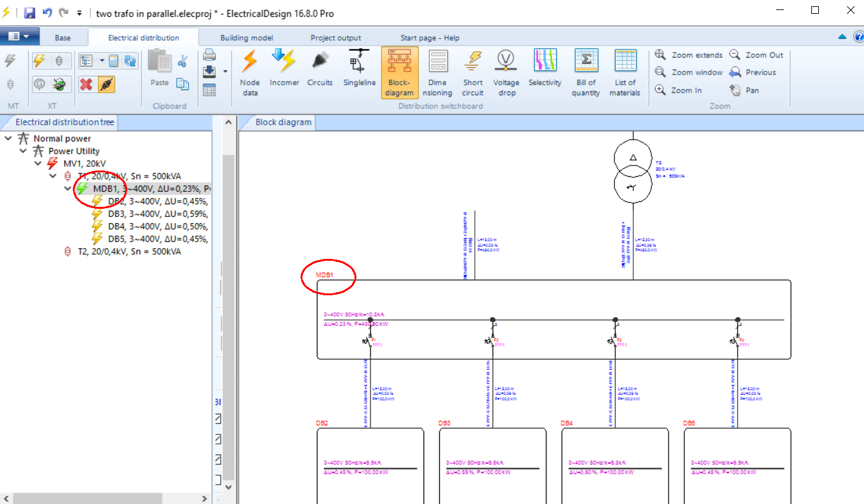Viewport: 864px width, 504px height.
Task: Collapse the MDB1 tree node
Action: pos(68,189)
